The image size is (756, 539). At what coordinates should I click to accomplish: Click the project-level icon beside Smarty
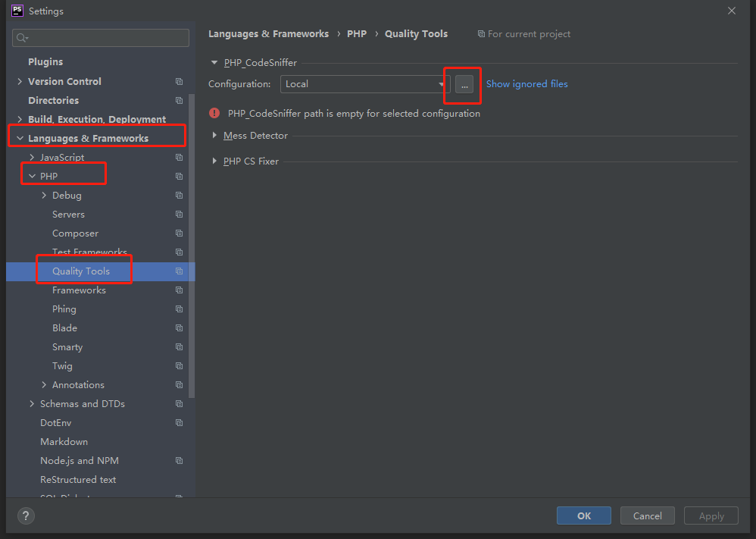[180, 347]
